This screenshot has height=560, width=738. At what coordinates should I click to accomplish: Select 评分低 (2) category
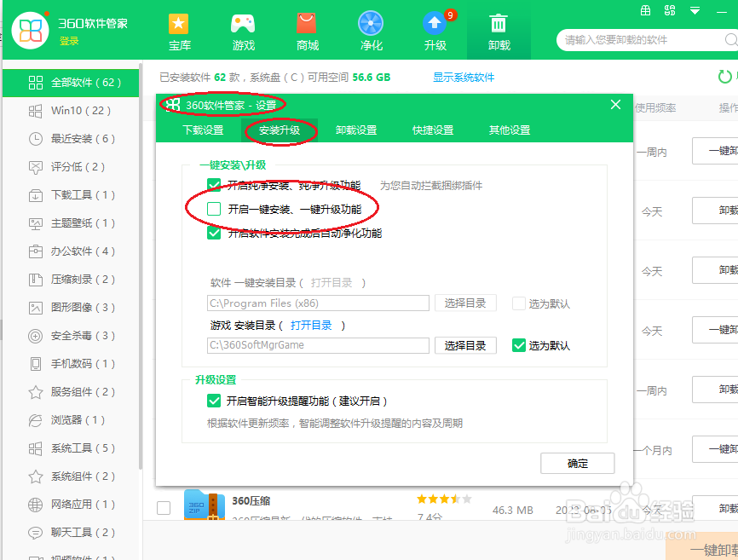[x=71, y=167]
